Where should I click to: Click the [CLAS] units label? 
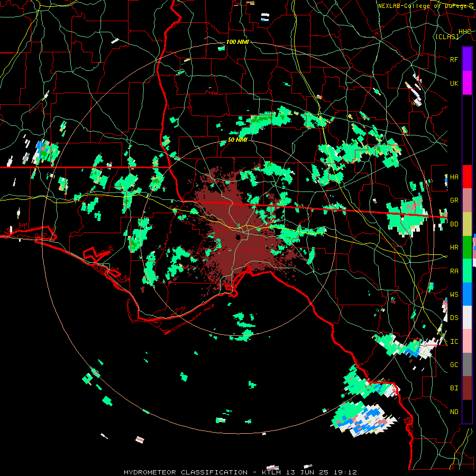pyautogui.click(x=447, y=36)
